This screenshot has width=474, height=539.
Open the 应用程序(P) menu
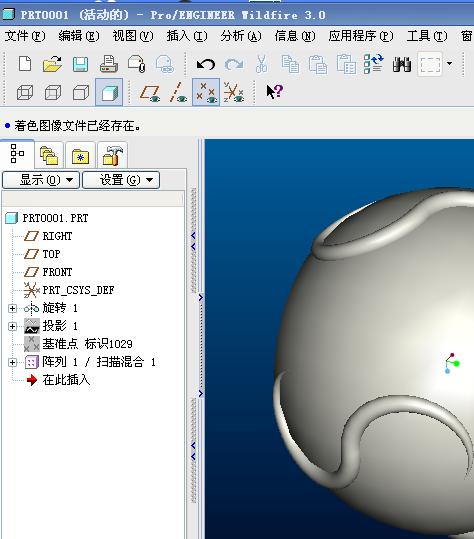pos(361,36)
